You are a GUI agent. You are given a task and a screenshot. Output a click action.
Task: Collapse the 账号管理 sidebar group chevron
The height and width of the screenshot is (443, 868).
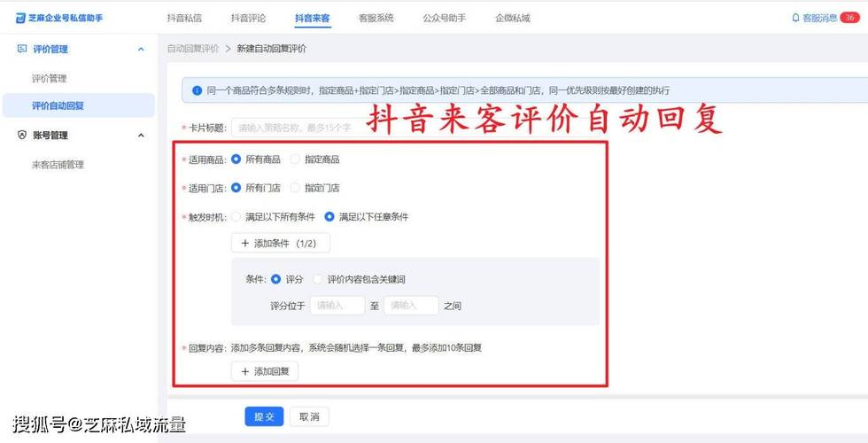tap(141, 136)
